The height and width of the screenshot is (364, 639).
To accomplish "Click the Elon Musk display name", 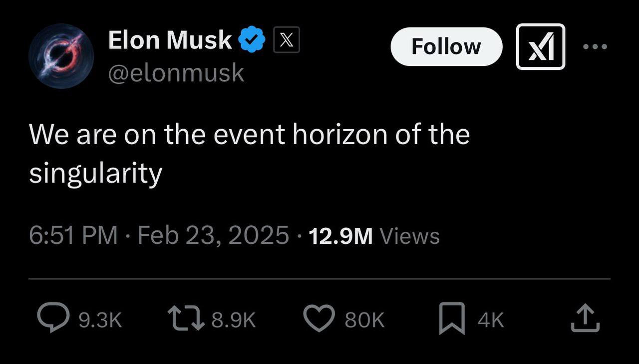I will [x=170, y=40].
